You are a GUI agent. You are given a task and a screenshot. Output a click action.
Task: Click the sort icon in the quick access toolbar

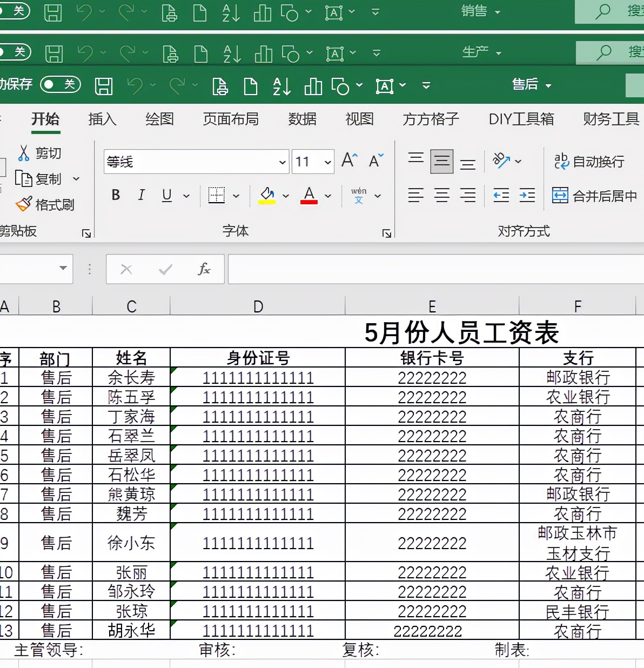[x=281, y=85]
